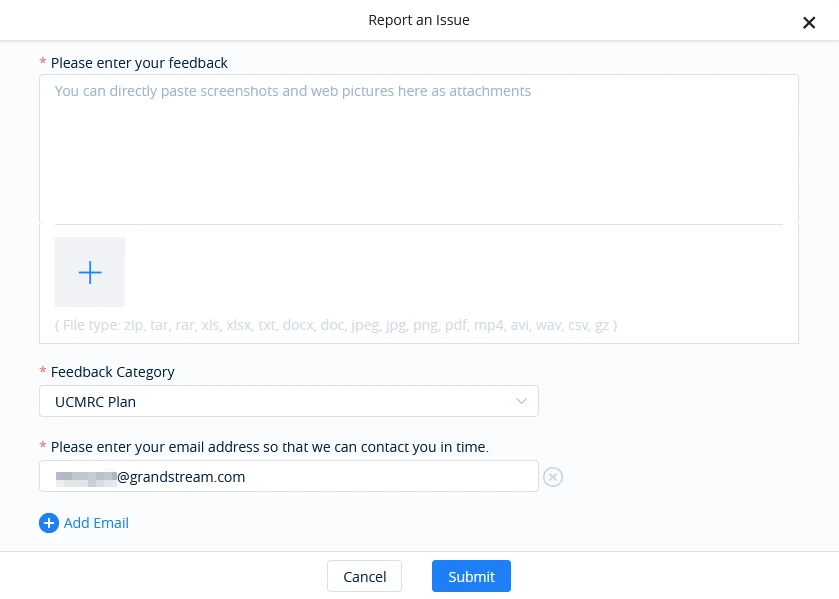The width and height of the screenshot is (839, 599).
Task: Click the empty attachment area beside the plus tile
Action: [x=454, y=272]
